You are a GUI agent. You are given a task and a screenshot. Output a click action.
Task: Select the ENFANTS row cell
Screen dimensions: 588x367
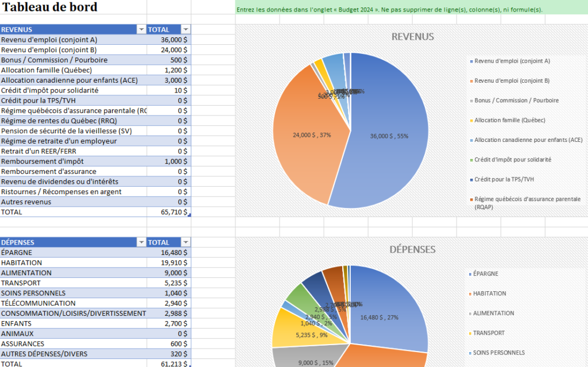pyautogui.click(x=73, y=323)
